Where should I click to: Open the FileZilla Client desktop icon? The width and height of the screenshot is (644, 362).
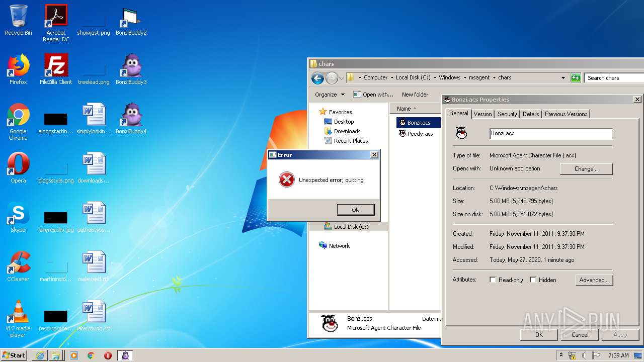coord(56,69)
